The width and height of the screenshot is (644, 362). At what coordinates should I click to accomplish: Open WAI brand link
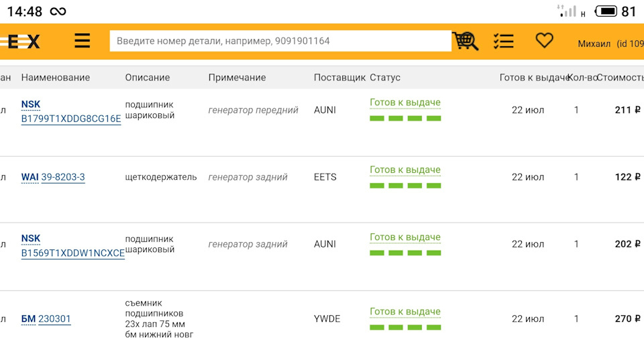click(30, 178)
